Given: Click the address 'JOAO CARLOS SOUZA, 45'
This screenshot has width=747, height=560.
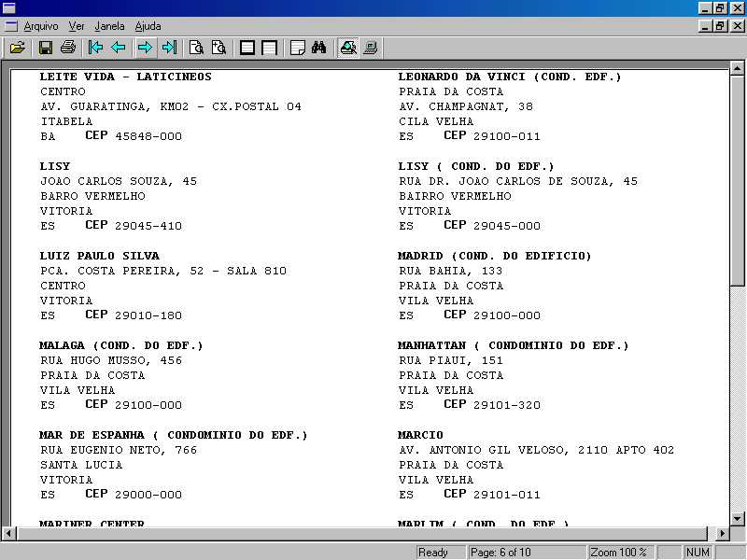Looking at the screenshot, I should pos(119,181).
